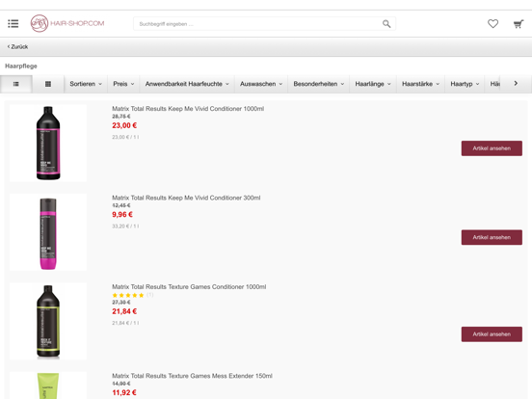Click Mess Extender green tube image
Image resolution: width=532 pixels, height=399 pixels.
pyautogui.click(x=48, y=386)
